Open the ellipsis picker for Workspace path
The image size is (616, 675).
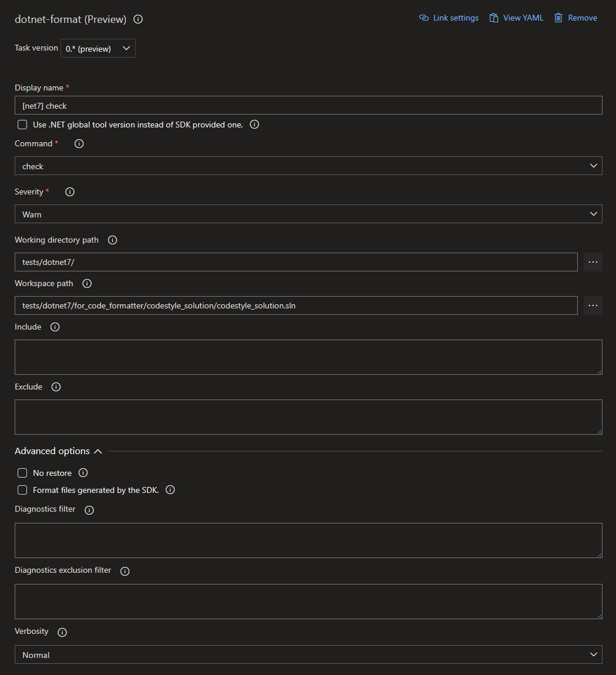point(592,305)
